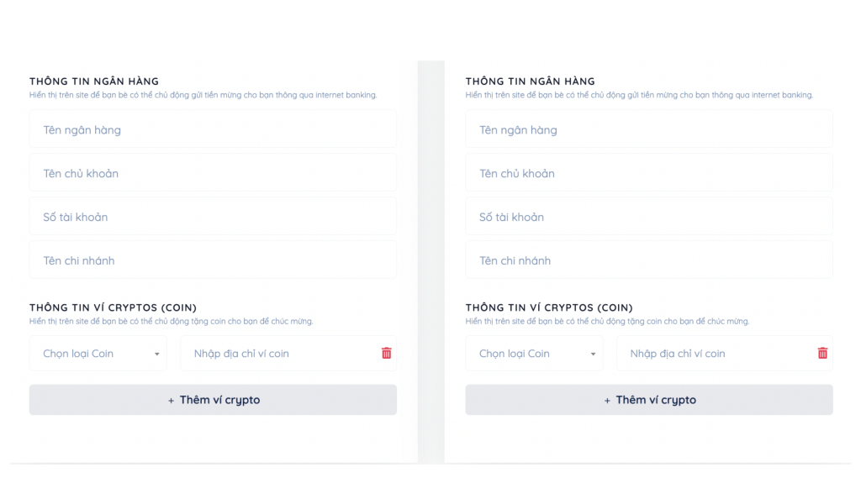The height and width of the screenshot is (504, 861).
Task: Select the left Số tài khoản input
Action: pos(213,217)
